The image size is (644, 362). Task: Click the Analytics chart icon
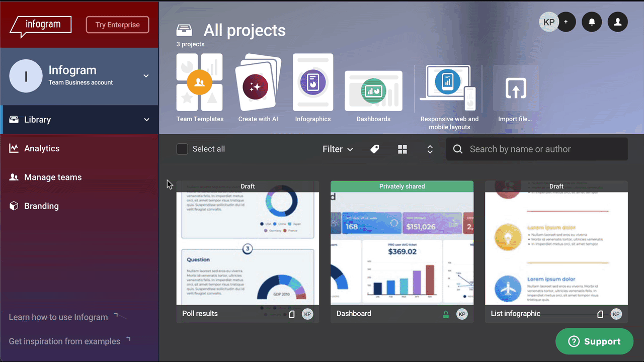pyautogui.click(x=14, y=148)
